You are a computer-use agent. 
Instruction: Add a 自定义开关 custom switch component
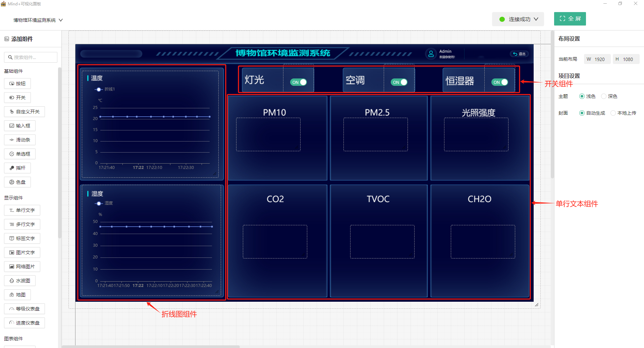click(x=24, y=112)
